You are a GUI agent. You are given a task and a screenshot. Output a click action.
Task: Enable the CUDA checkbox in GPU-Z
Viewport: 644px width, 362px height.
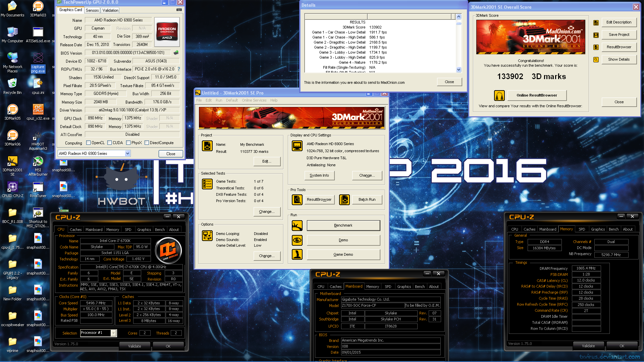click(x=110, y=143)
